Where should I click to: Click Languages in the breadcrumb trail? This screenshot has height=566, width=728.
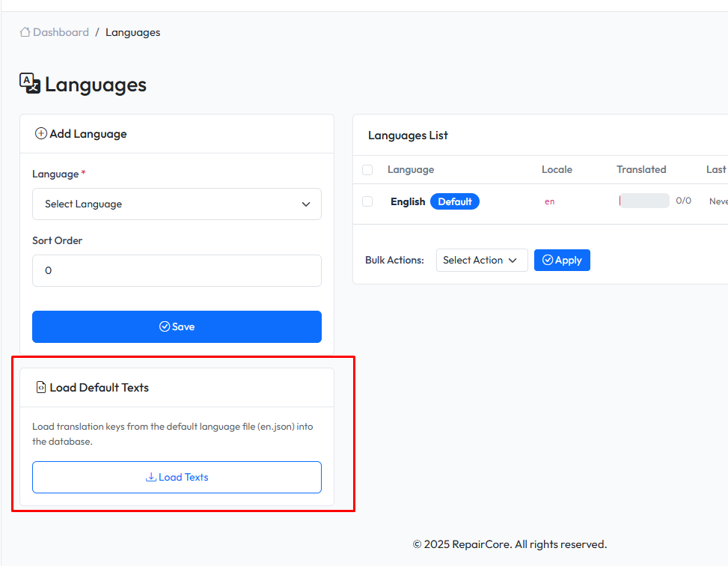tap(132, 32)
